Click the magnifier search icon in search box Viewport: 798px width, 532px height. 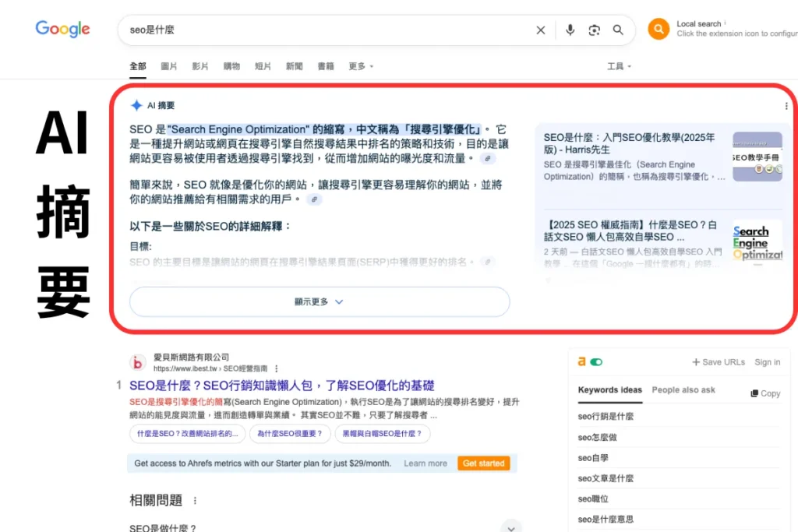(618, 30)
